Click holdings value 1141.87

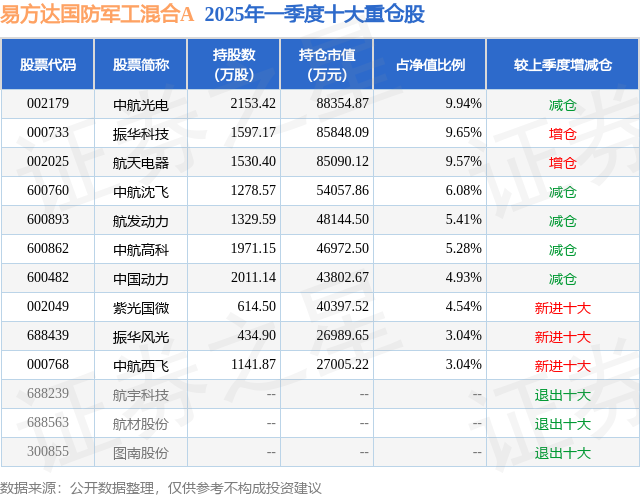point(253,364)
